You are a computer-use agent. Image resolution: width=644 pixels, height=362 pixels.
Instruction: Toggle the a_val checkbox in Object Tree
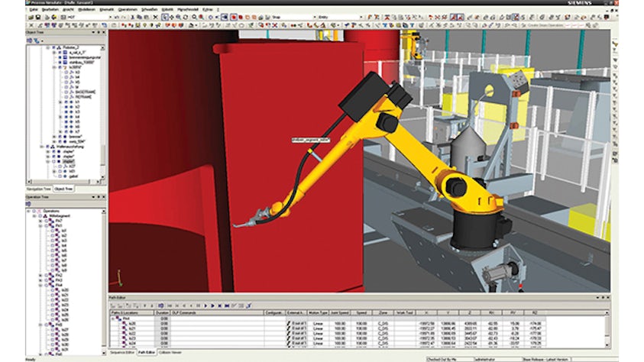point(60,53)
